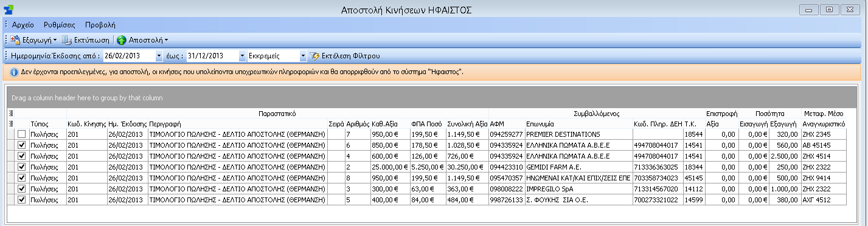Click the Εκτέλεση Φίλτρου button label
868x226 pixels.
[351, 56]
